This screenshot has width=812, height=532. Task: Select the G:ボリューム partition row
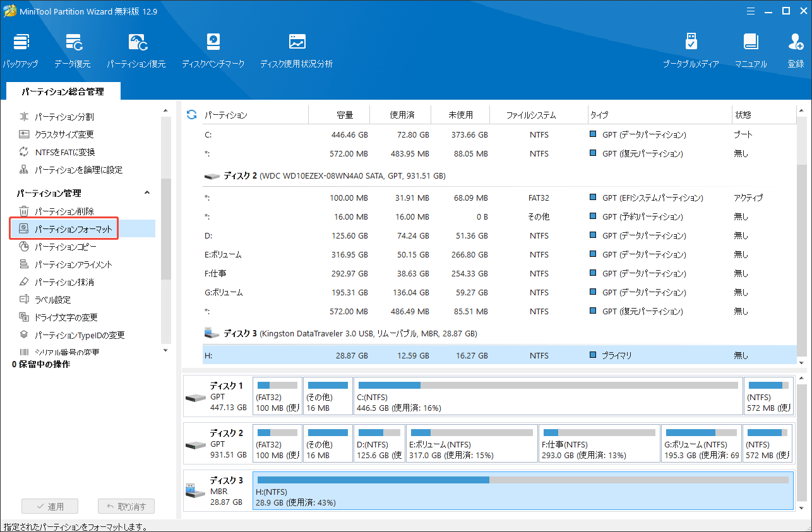click(x=499, y=292)
